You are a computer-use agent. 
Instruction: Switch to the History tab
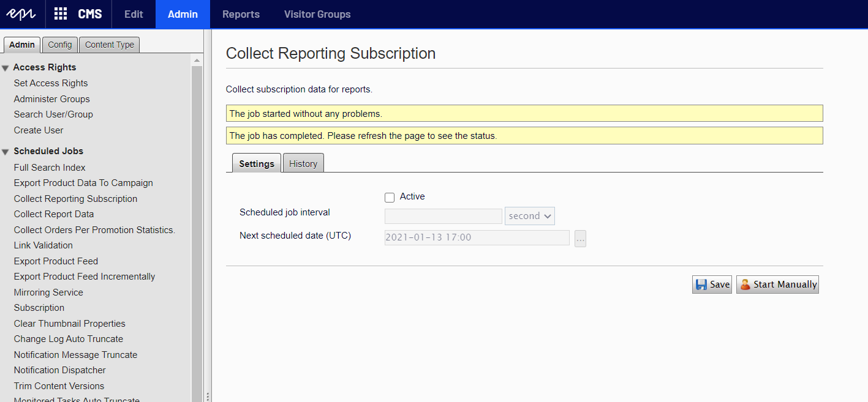(303, 163)
